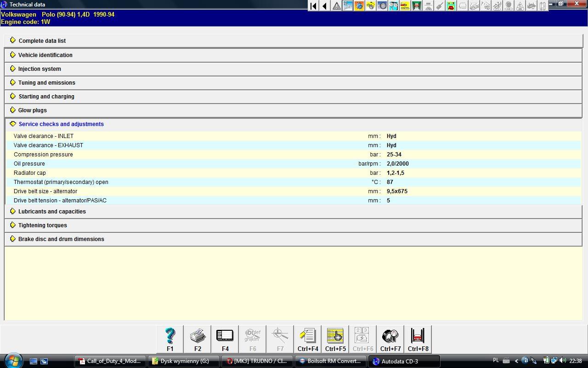Select Oil pressure row
Screen dimensions: 588x368
click(x=293, y=163)
